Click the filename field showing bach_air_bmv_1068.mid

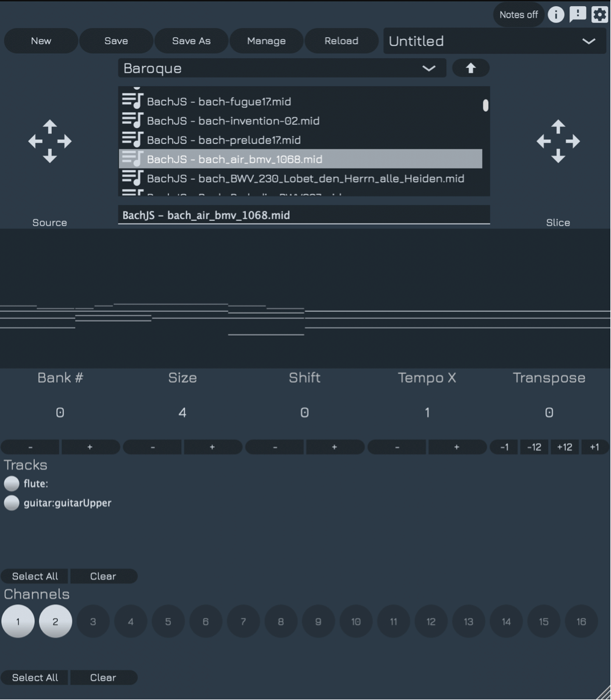[x=304, y=215]
